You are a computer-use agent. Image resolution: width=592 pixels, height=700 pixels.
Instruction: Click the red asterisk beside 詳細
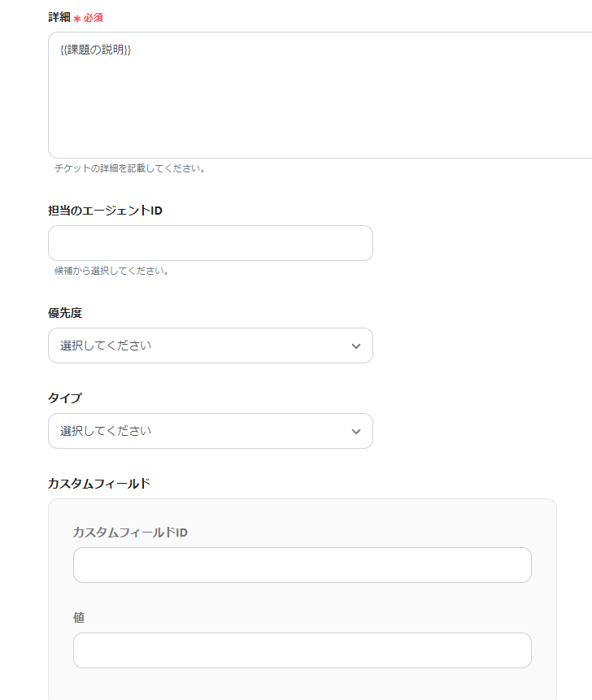[x=77, y=18]
